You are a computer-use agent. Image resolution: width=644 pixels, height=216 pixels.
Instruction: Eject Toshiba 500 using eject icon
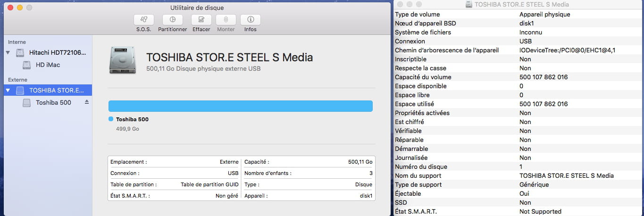(x=87, y=102)
